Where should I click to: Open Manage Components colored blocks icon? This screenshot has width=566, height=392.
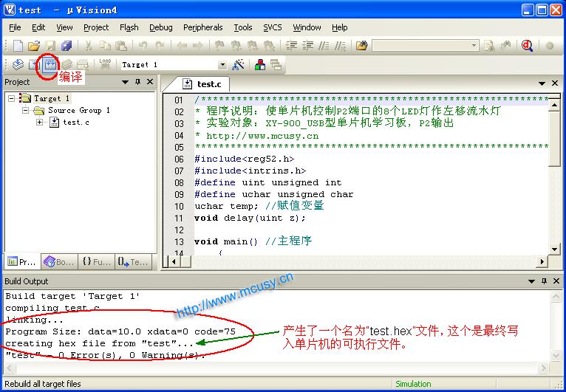[x=260, y=64]
